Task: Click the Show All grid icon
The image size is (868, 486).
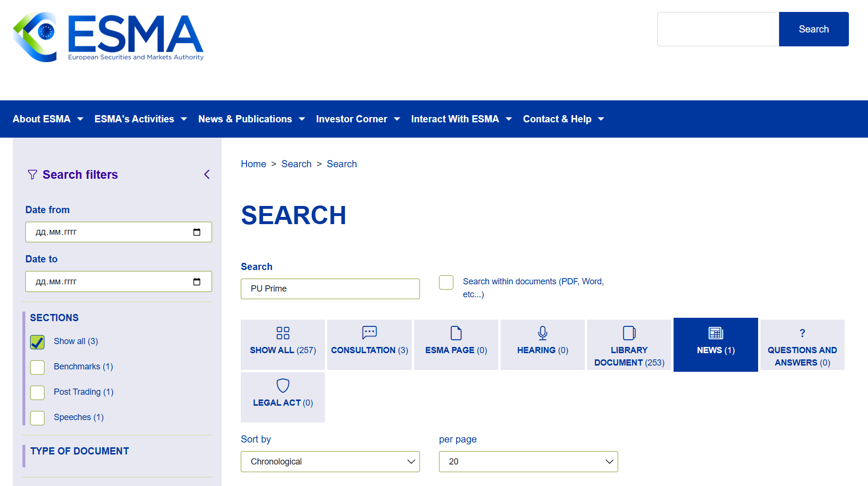Action: [x=283, y=333]
